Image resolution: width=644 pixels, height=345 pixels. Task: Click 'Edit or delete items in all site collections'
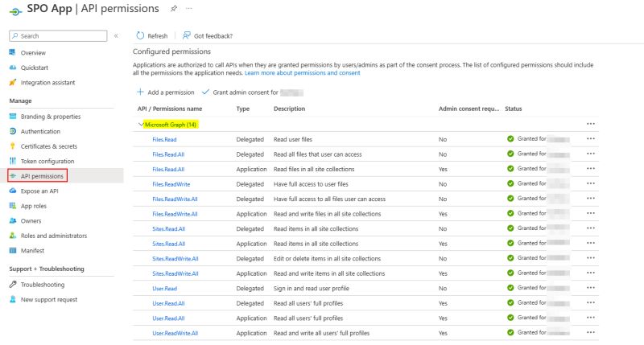327,258
